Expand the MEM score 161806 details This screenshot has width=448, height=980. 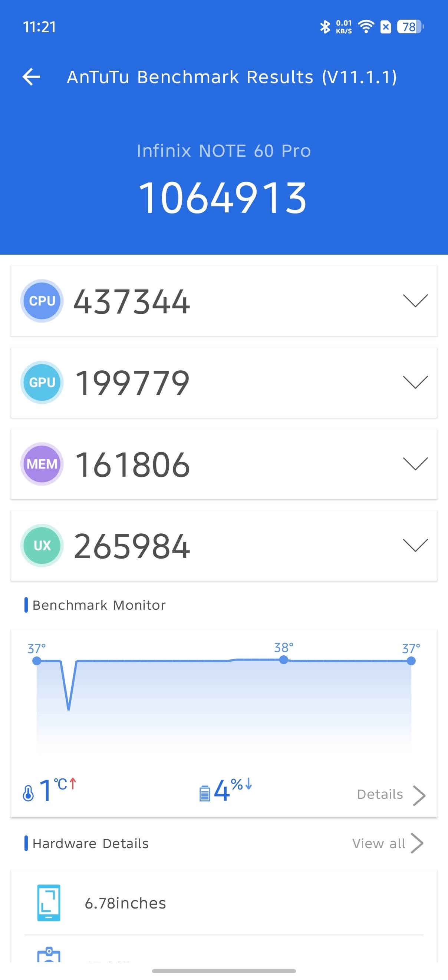coord(415,463)
